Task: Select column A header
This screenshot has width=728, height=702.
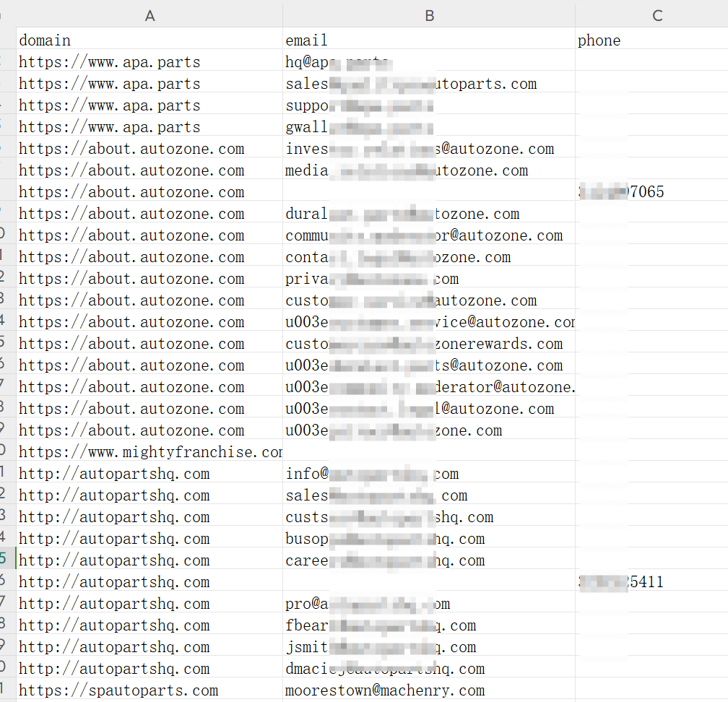Action: pyautogui.click(x=149, y=15)
